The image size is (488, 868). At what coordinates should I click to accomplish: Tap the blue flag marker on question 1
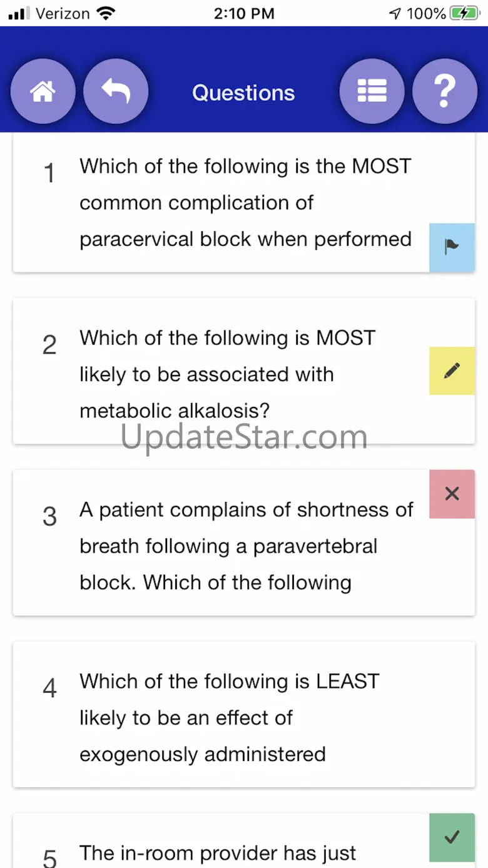click(452, 247)
